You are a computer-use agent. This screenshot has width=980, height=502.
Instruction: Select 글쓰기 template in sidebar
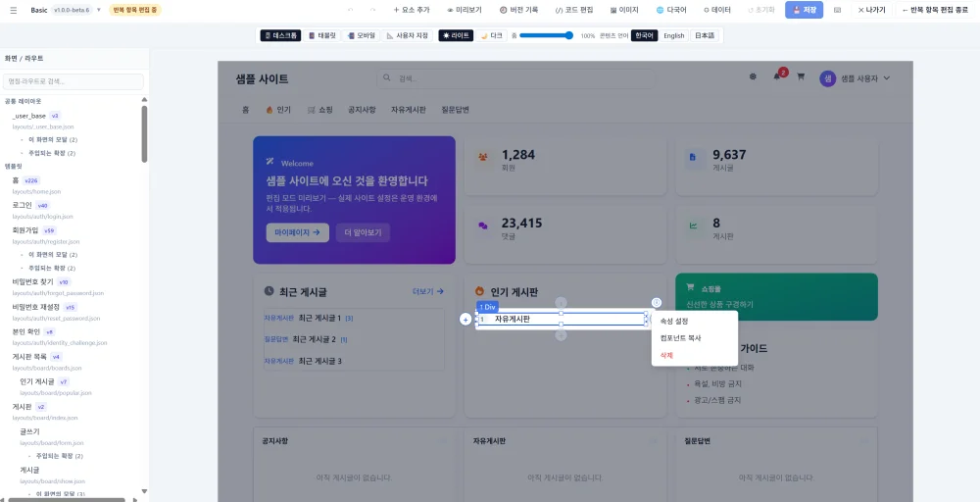30,431
